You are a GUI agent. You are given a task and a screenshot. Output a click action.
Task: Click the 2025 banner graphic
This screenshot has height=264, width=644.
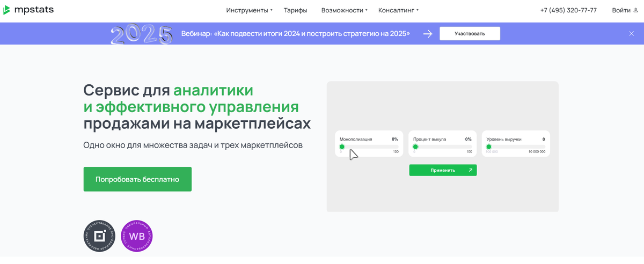[142, 34]
